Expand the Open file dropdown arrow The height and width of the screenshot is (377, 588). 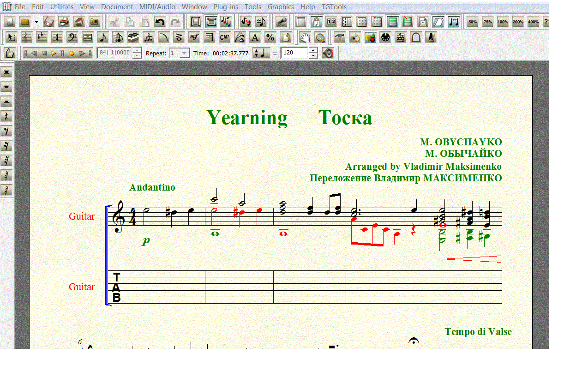(x=36, y=22)
